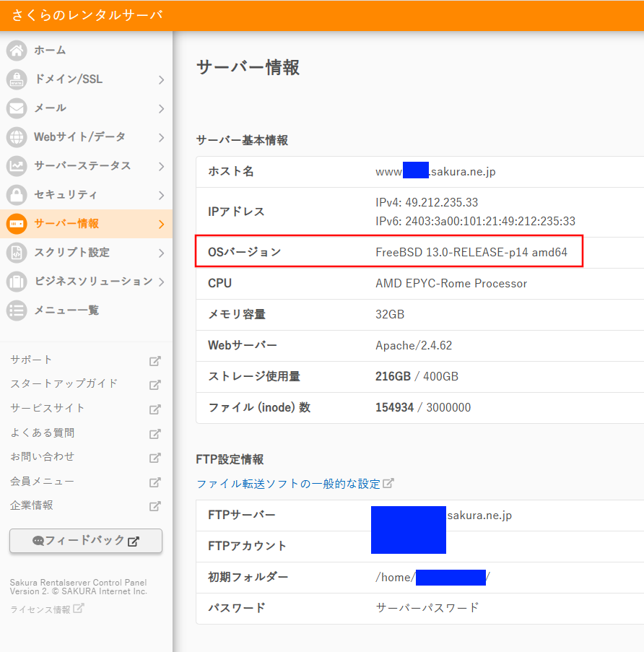The width and height of the screenshot is (644, 652).
Task: Click external link icon beside よくある質問
Action: (155, 434)
